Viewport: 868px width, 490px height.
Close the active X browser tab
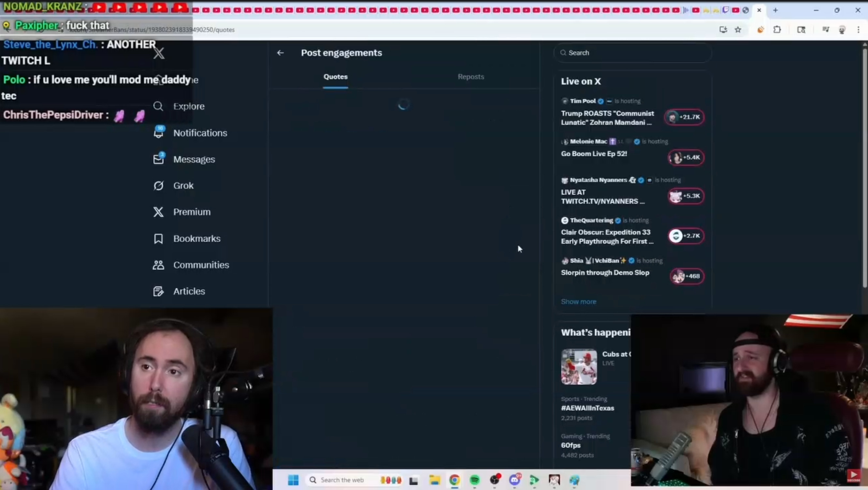pyautogui.click(x=759, y=10)
